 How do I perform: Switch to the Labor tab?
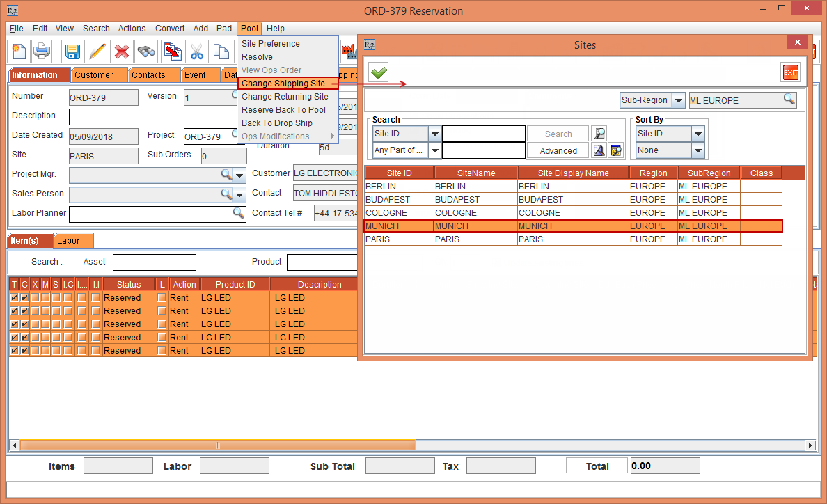click(68, 241)
